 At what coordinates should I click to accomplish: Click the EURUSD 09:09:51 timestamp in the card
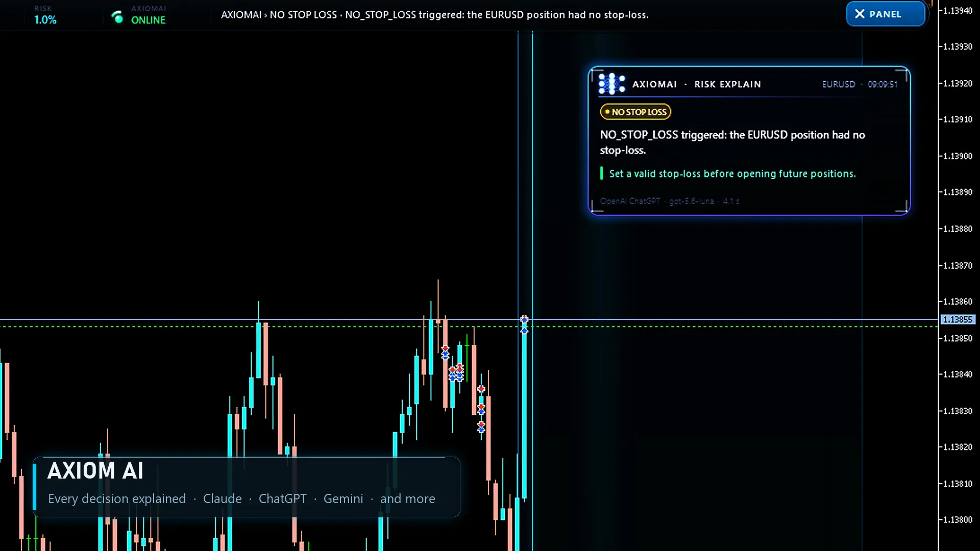click(x=860, y=84)
